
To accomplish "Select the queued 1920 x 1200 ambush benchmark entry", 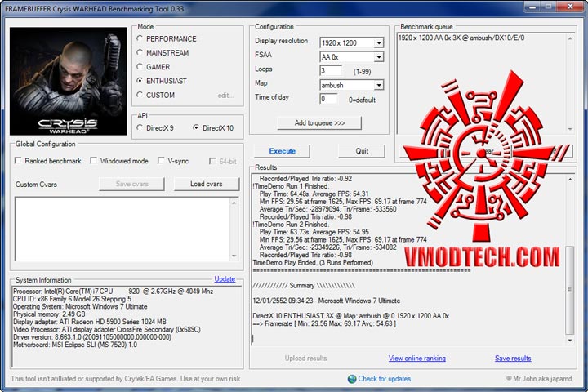I will point(461,38).
